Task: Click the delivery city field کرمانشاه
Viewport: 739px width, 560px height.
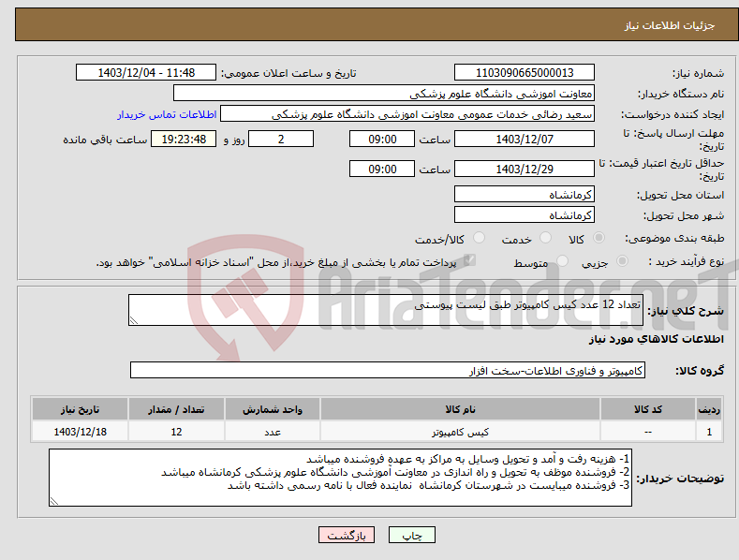Action: [x=525, y=215]
